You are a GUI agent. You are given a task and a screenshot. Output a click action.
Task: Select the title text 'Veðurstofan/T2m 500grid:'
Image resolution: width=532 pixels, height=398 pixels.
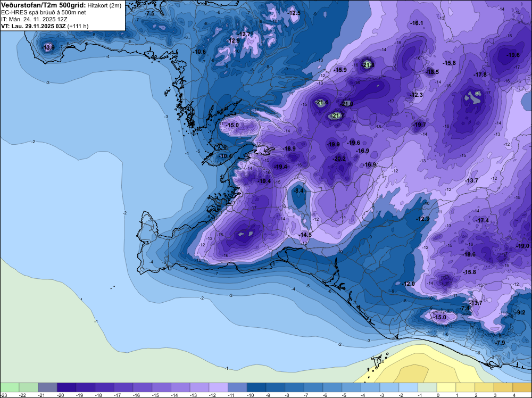(43, 5)
